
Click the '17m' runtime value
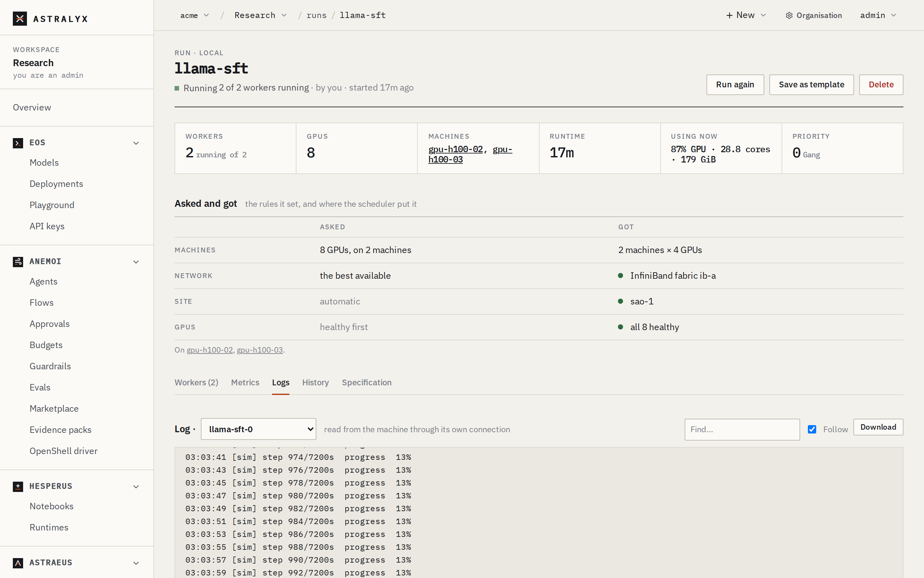coord(562,153)
